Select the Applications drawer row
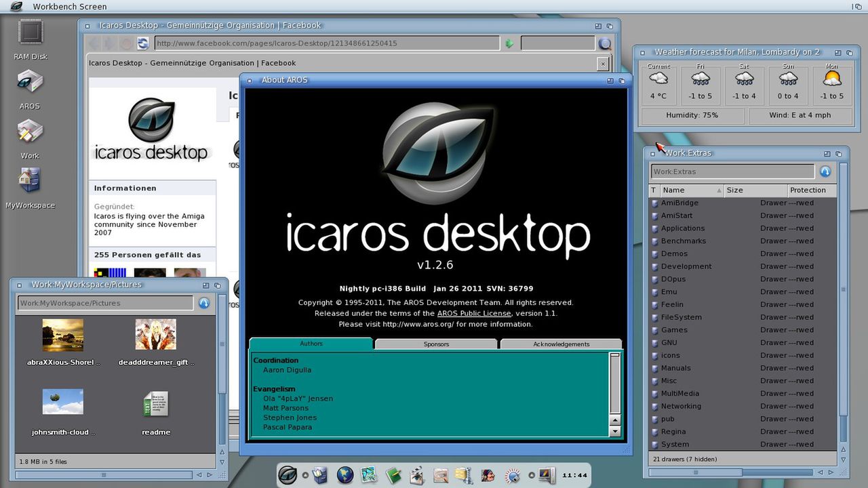 [743, 228]
